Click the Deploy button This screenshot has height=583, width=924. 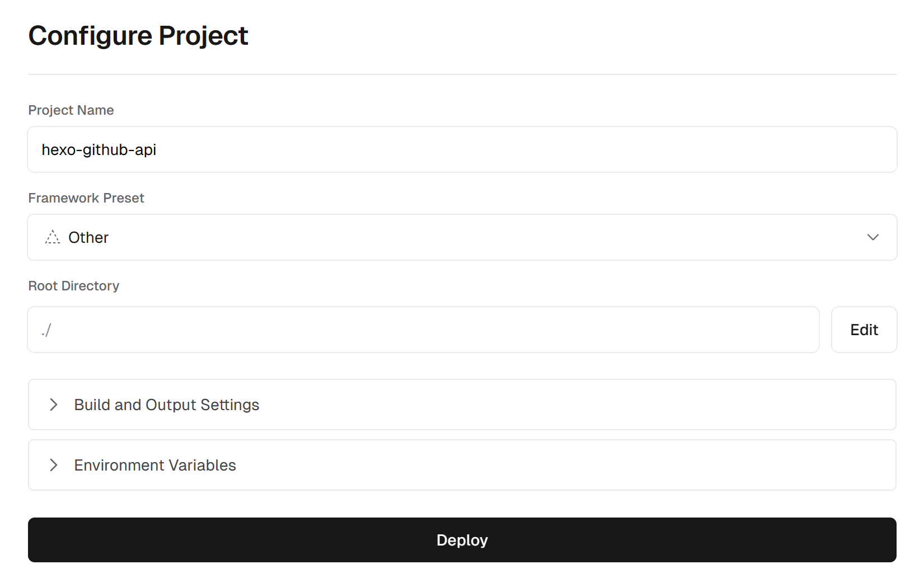[462, 540]
